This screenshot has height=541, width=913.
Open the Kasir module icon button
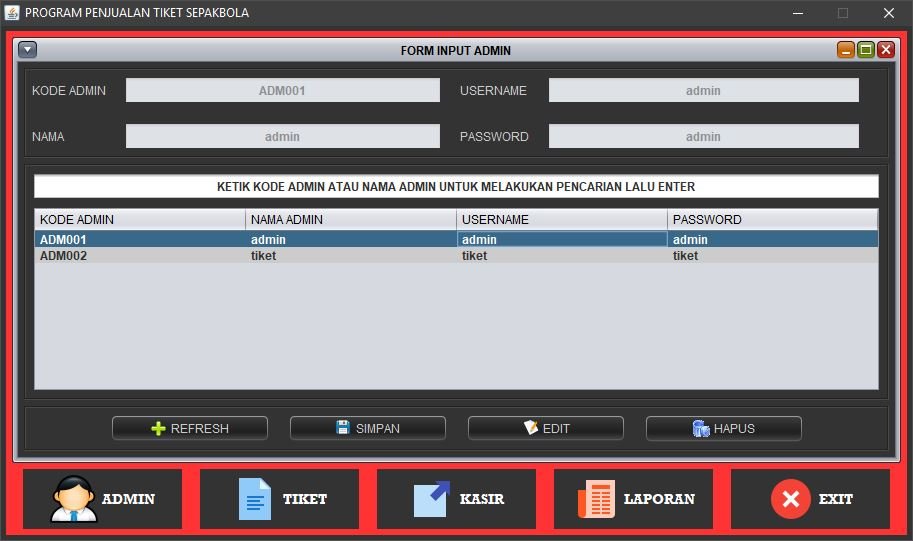tap(456, 499)
